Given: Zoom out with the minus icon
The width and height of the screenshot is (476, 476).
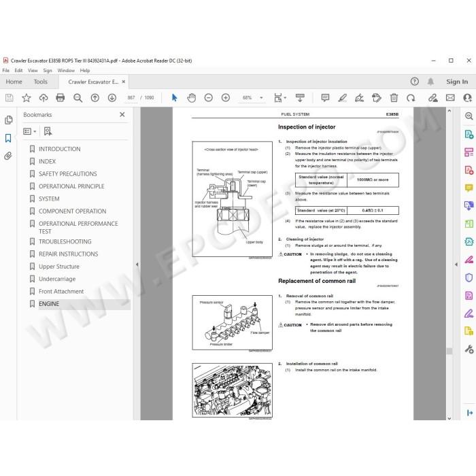Looking at the screenshot, I should (x=209, y=98).
